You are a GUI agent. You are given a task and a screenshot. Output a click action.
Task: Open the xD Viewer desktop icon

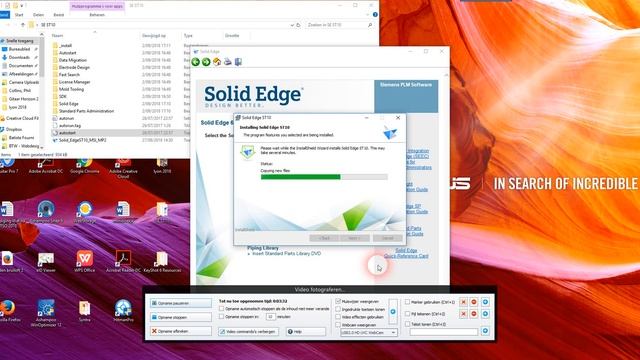tap(46, 262)
